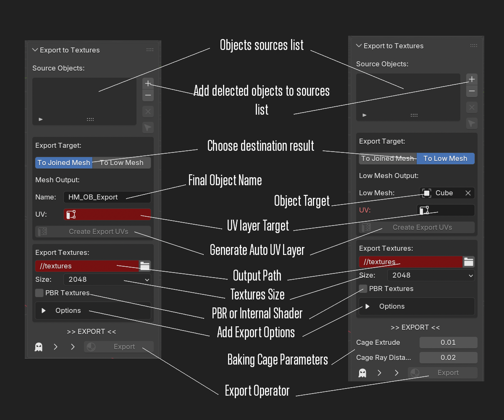Screen dimensions: 504x420
Task: Open the folder browser icon in the left panel
Action: coord(145,266)
